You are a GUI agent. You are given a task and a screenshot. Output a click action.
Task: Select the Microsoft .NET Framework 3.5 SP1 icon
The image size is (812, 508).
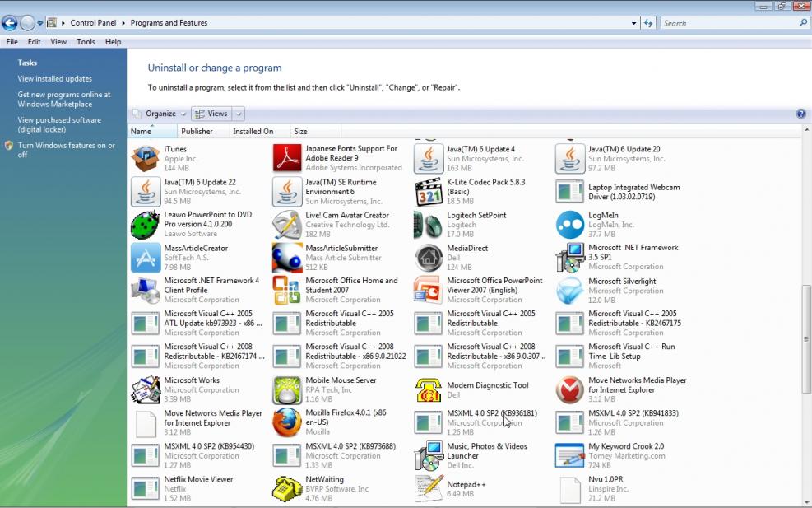(x=569, y=258)
